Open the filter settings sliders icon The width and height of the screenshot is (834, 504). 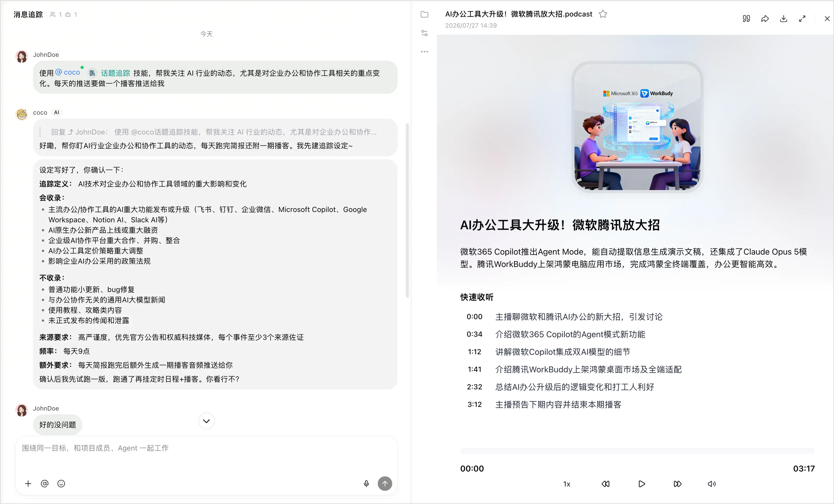pos(424,33)
